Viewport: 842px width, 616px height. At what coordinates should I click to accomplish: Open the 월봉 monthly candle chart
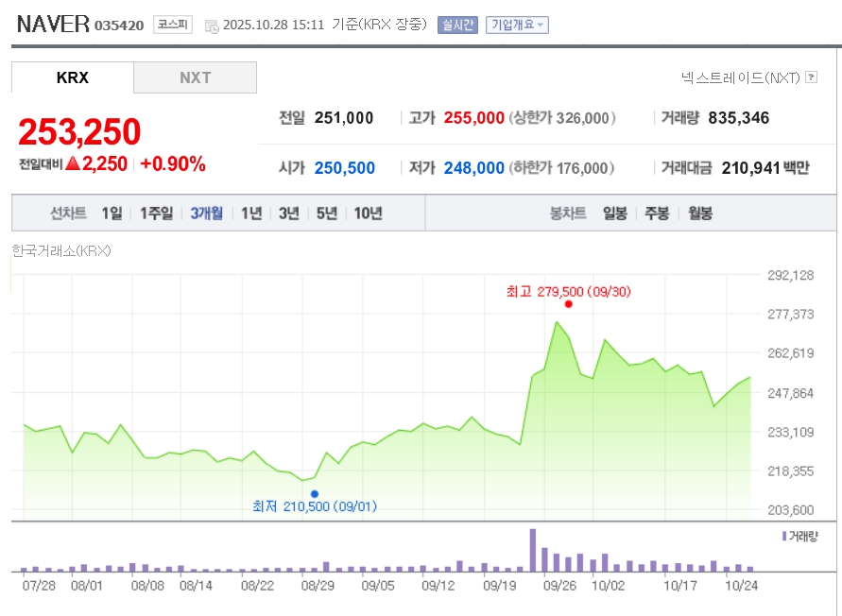click(700, 213)
